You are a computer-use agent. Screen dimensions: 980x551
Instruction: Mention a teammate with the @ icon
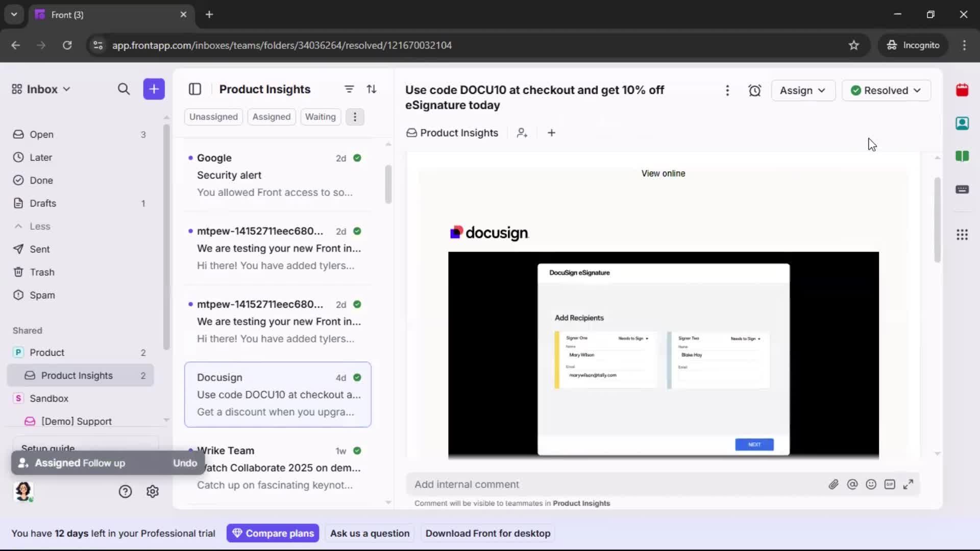tap(853, 484)
